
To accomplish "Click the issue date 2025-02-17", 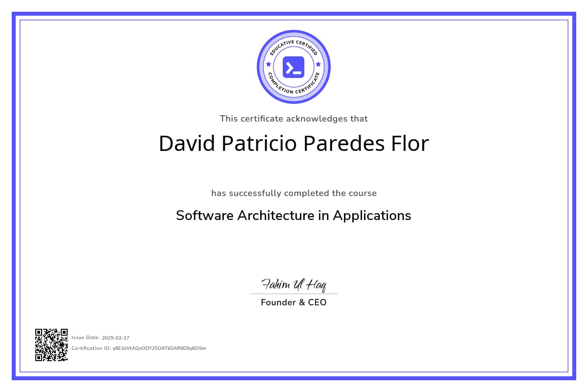I will [x=116, y=338].
